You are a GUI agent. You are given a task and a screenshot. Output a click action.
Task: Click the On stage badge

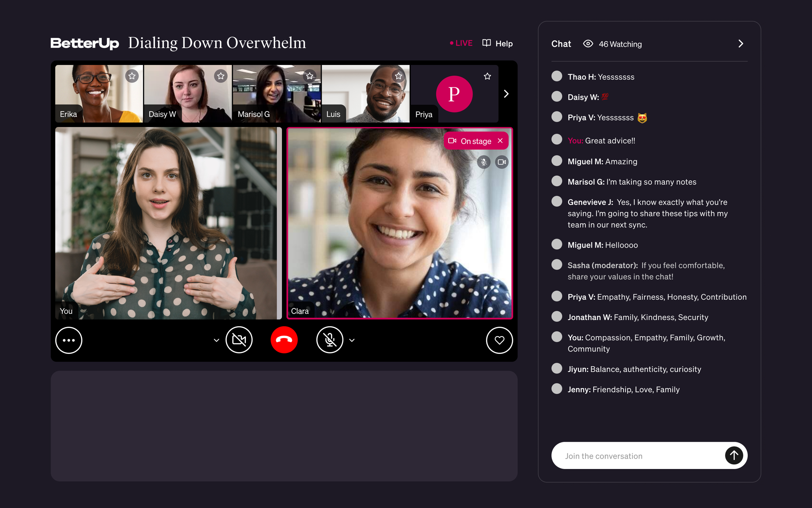tap(476, 141)
